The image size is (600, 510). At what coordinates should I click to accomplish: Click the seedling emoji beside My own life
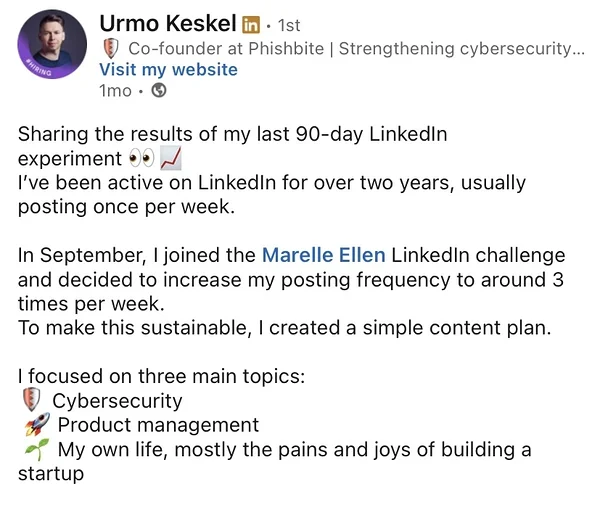coord(32,450)
